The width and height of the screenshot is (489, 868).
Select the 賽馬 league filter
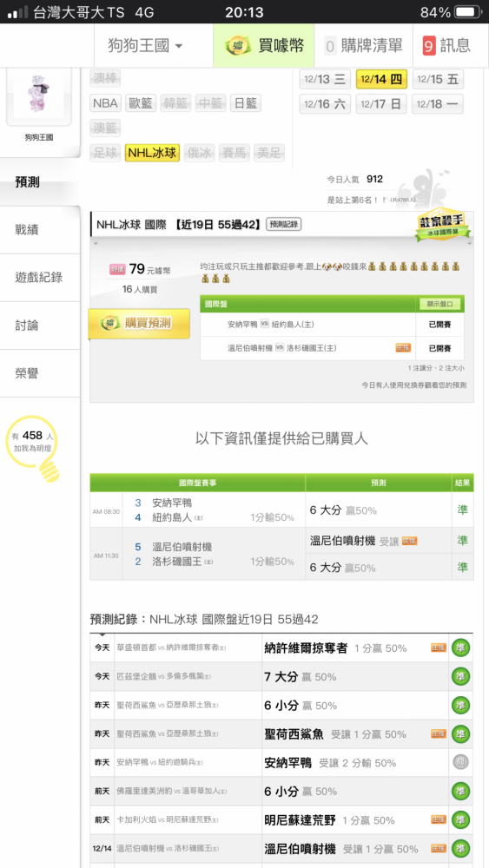click(x=235, y=152)
